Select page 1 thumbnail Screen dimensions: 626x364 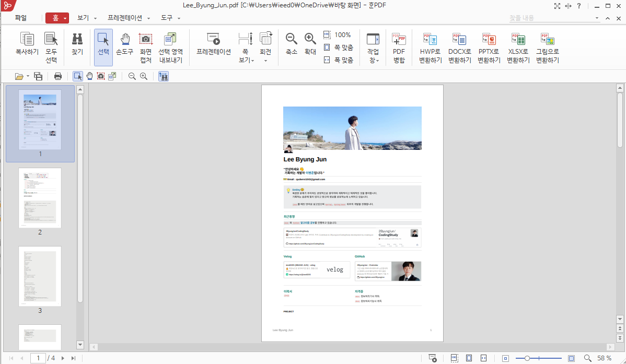[x=40, y=120]
